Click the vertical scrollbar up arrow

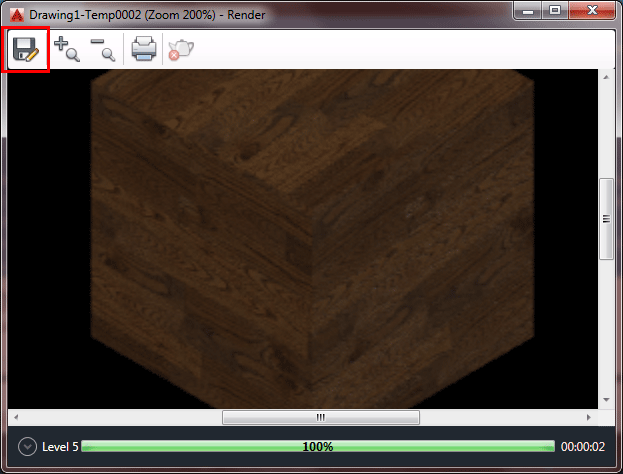pyautogui.click(x=606, y=77)
